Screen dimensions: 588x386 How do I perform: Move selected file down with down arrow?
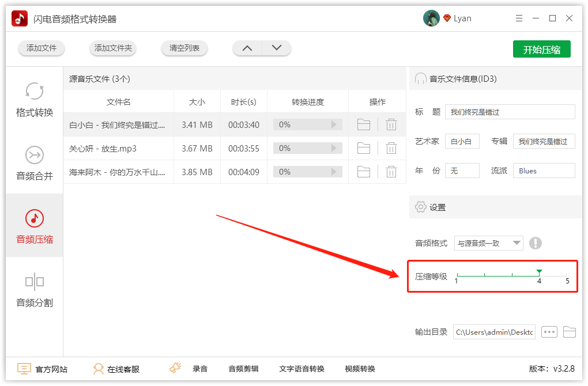[x=276, y=48]
